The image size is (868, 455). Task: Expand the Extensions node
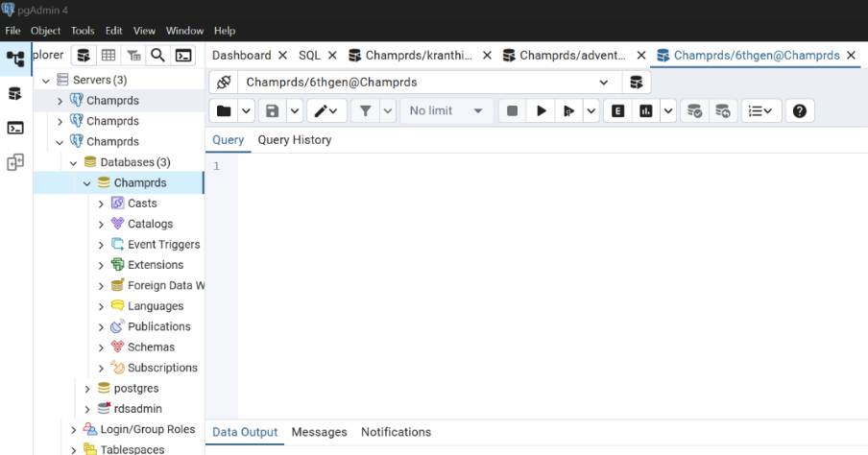tap(101, 266)
